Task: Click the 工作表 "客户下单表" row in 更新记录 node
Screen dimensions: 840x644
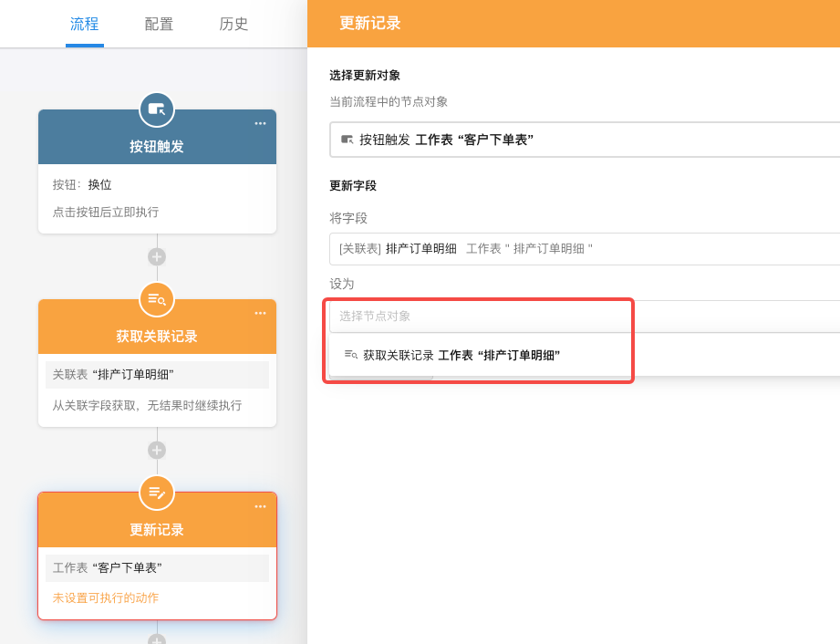Action: tap(157, 567)
